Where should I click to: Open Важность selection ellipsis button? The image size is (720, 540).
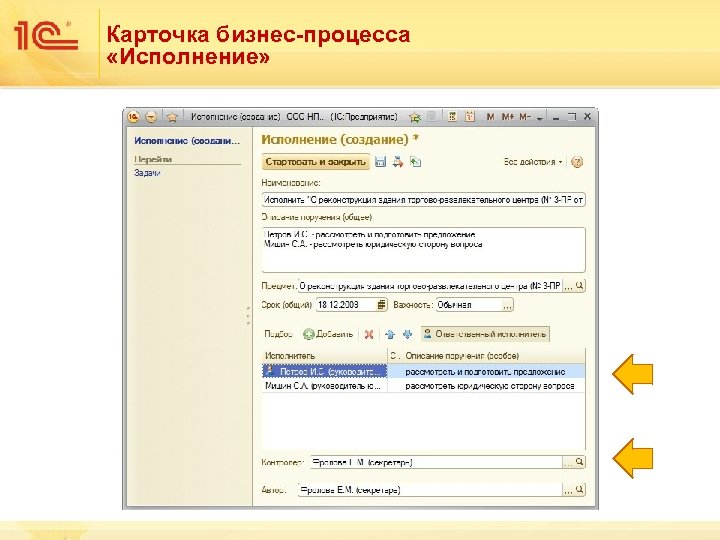[x=507, y=305]
